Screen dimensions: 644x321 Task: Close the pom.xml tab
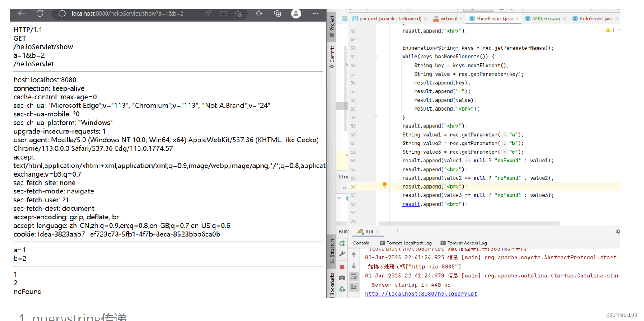pos(425,19)
